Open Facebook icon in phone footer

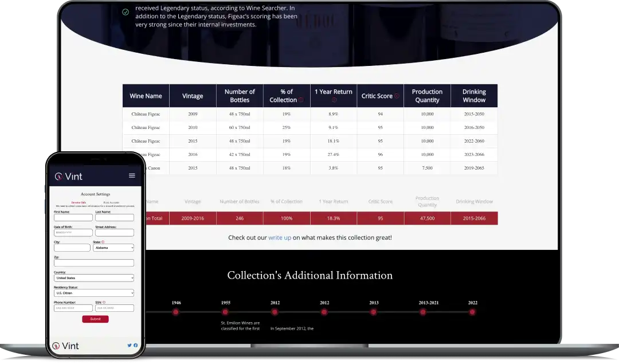135,345
